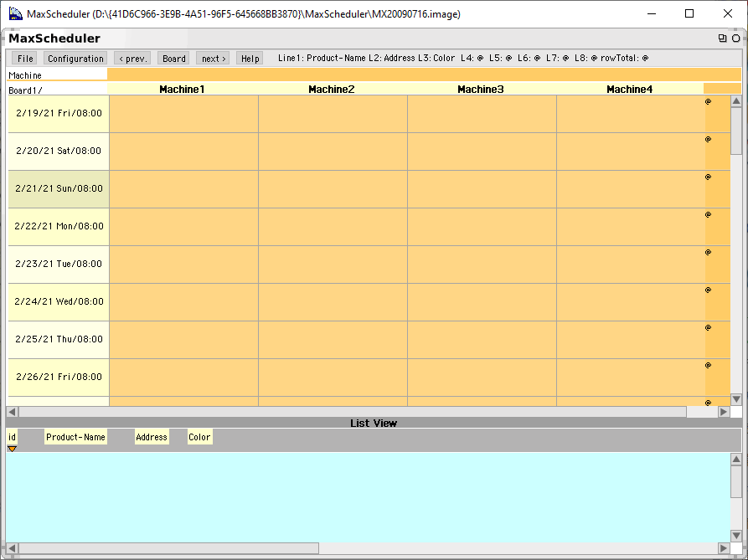Select the 2/20/21 Sat/08:00 row label
This screenshot has width=748, height=560.
click(59, 151)
